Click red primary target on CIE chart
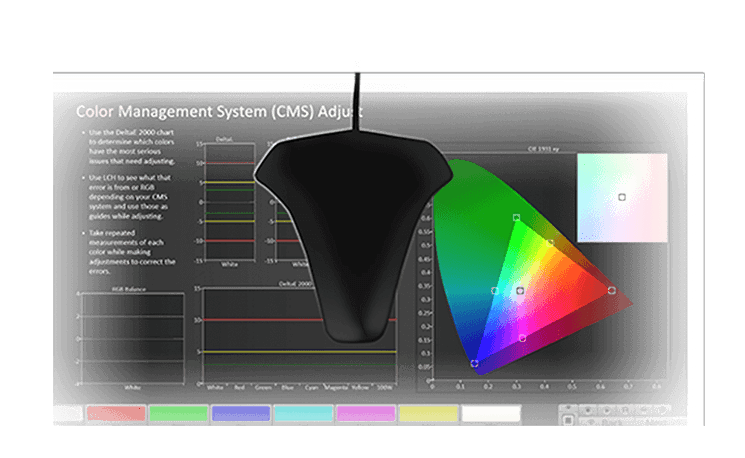The image size is (745, 458). (x=611, y=290)
